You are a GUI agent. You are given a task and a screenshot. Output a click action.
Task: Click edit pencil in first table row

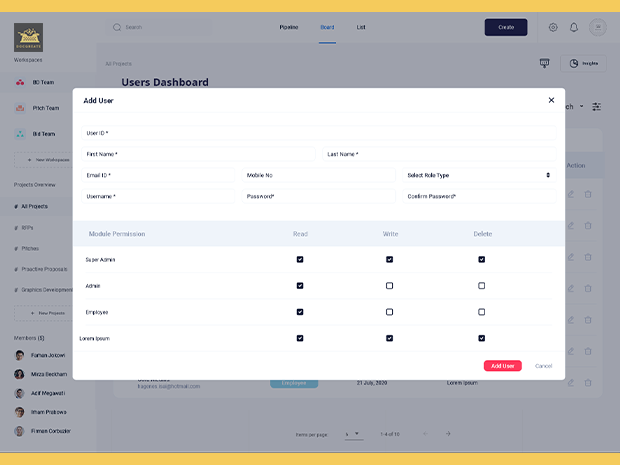point(571,194)
